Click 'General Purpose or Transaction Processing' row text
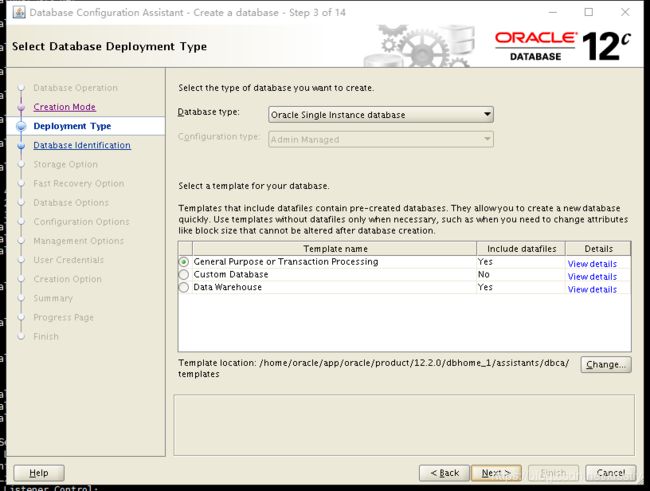The height and width of the screenshot is (491, 650). (286, 262)
